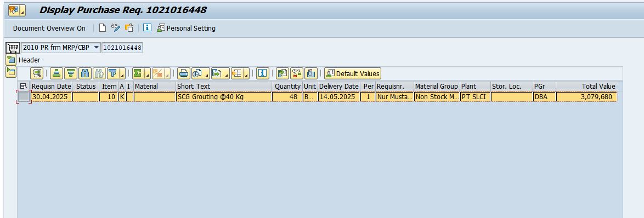The height and width of the screenshot is (218, 644).
Task: Click the select-all table corner icon
Action: coord(24,86)
